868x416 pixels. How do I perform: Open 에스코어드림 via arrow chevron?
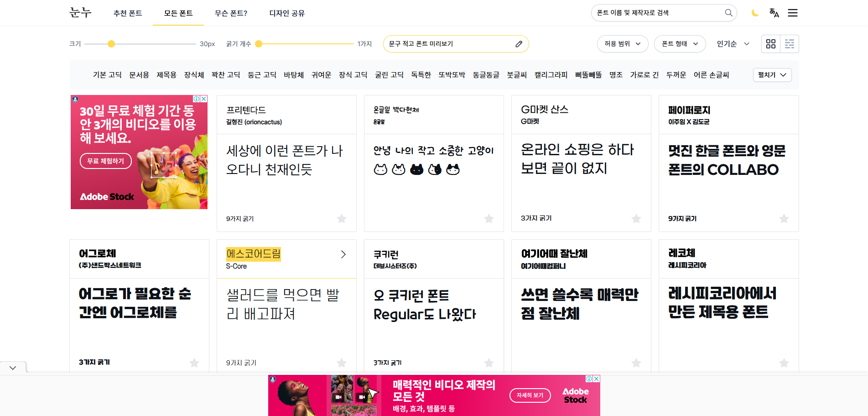pyautogui.click(x=343, y=254)
